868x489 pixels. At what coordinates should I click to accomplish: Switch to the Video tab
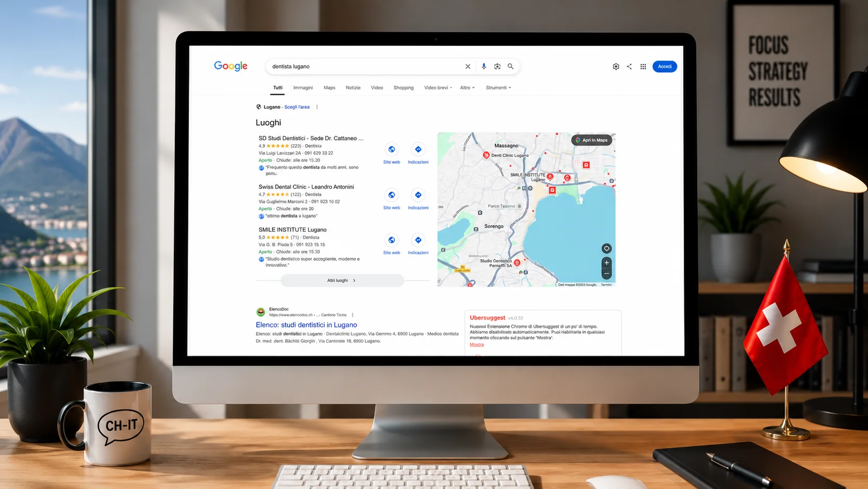(377, 88)
